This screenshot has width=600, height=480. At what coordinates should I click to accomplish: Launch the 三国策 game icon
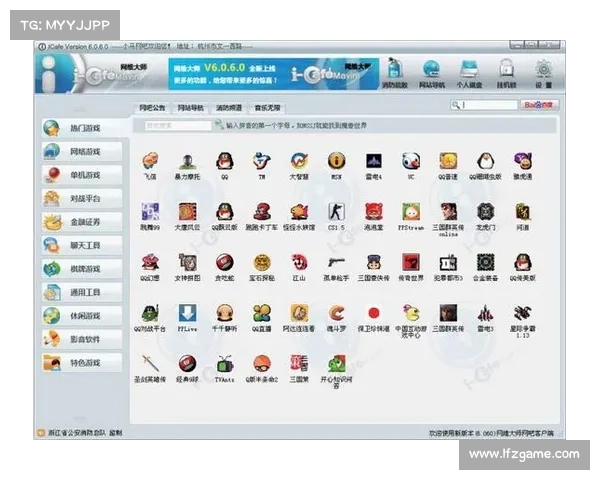[x=299, y=364]
